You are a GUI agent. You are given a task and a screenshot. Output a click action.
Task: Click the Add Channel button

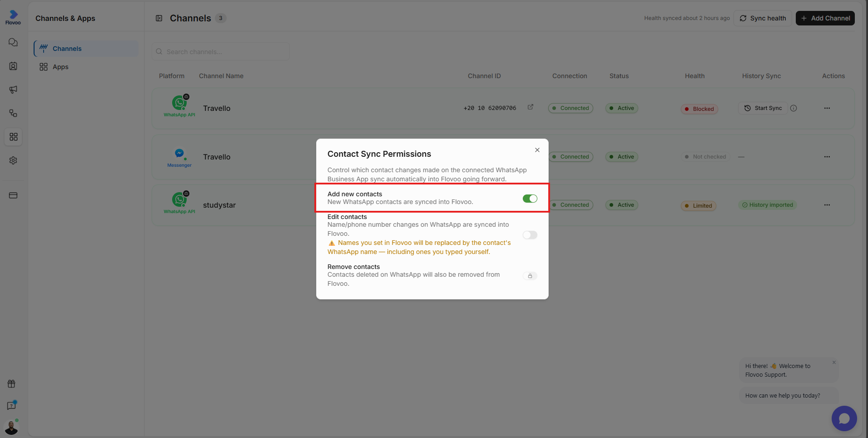coord(825,18)
